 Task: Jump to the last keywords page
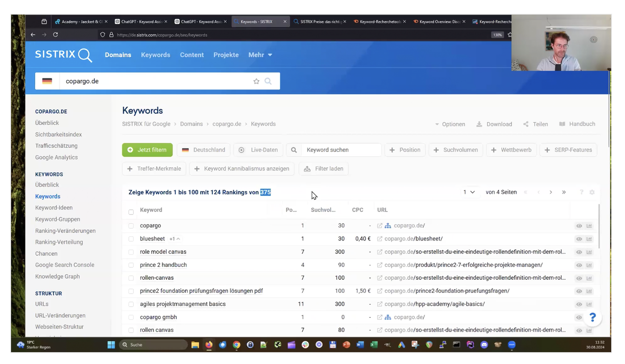(564, 192)
